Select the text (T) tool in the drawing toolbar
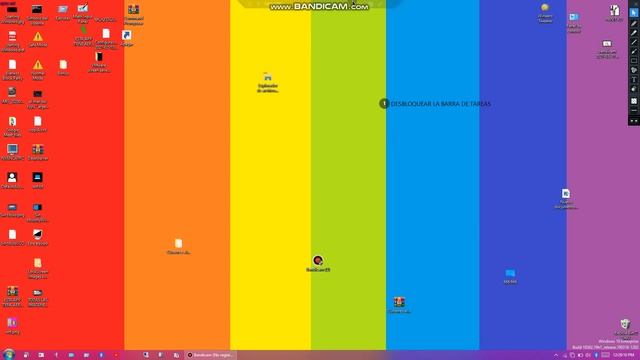The image size is (640, 360). (633, 80)
